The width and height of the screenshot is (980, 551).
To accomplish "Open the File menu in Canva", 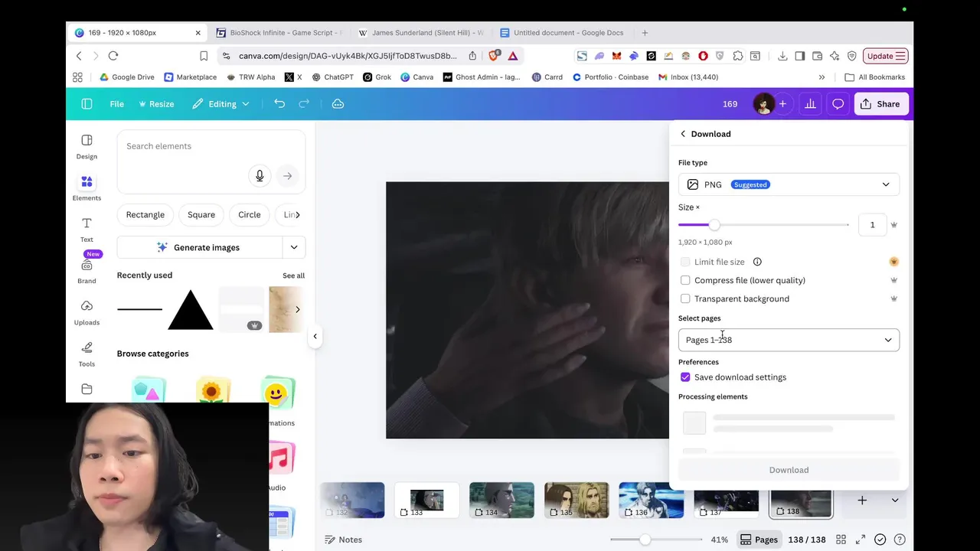I will coord(116,104).
